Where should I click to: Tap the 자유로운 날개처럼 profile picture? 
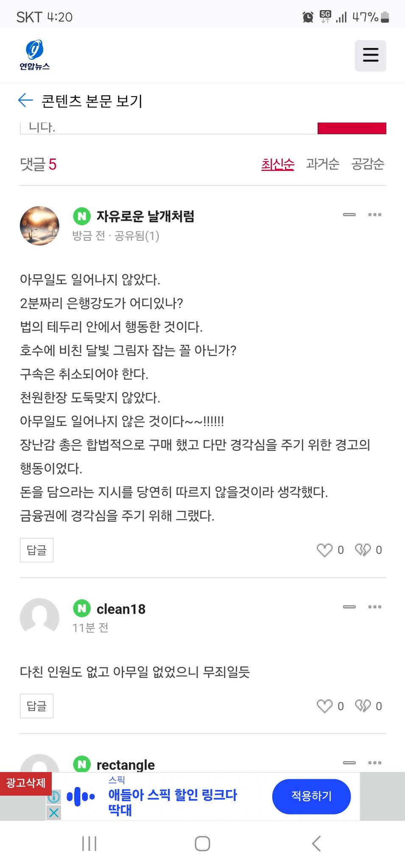point(39,225)
